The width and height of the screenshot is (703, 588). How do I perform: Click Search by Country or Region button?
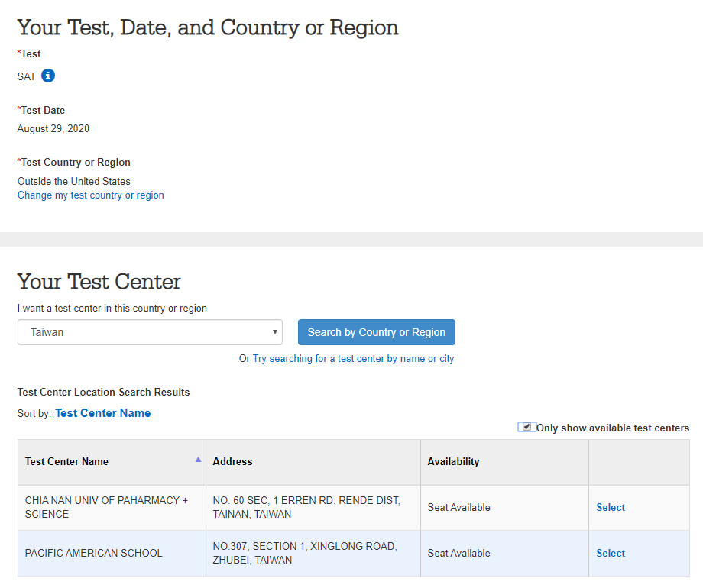point(377,332)
